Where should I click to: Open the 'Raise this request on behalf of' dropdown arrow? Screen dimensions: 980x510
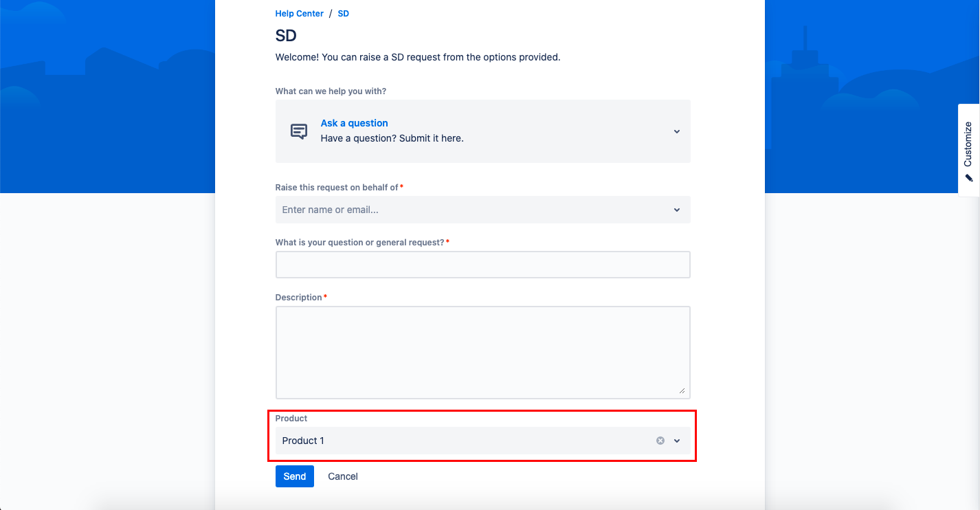(x=676, y=210)
